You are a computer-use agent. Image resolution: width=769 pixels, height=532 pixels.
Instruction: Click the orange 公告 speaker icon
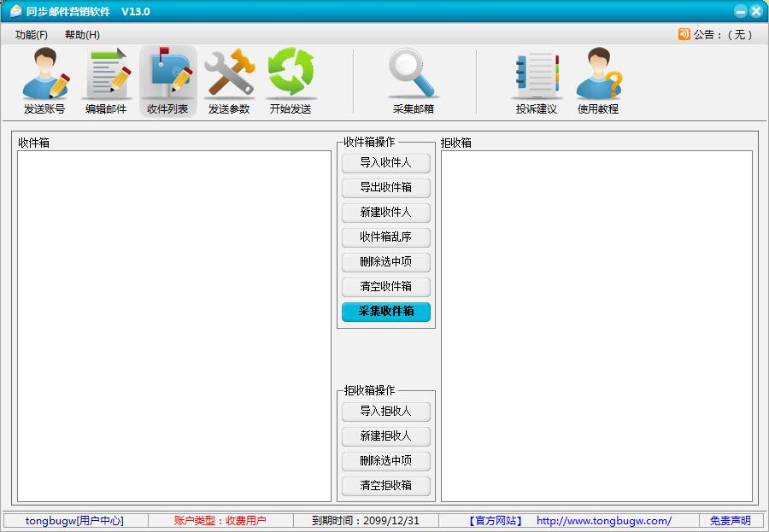point(684,34)
